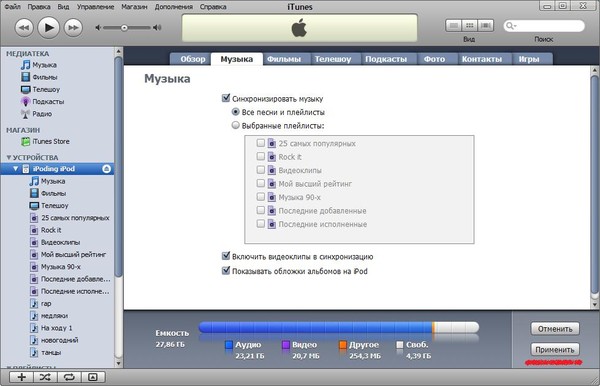
Task: Check the Видеоклипы playlist checkbox
Action: [261, 170]
